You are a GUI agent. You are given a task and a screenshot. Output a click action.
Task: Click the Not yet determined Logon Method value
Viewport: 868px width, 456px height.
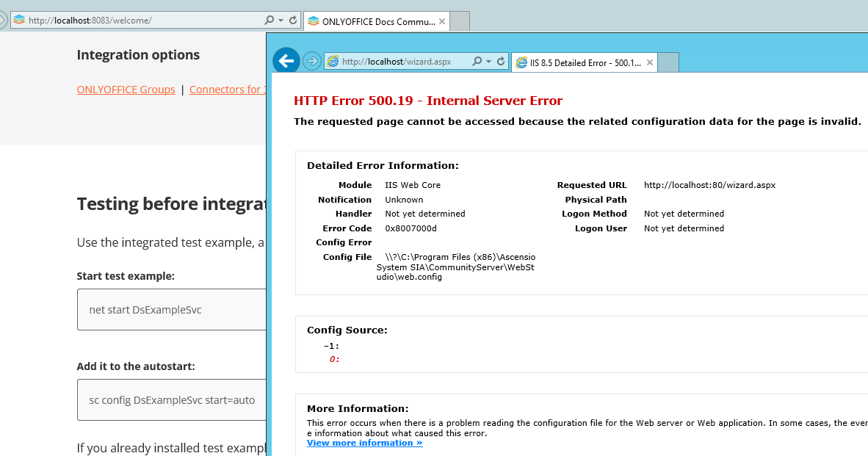tap(684, 214)
